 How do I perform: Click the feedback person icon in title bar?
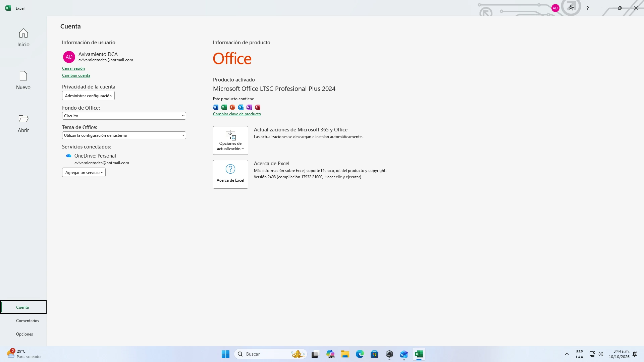[572, 8]
